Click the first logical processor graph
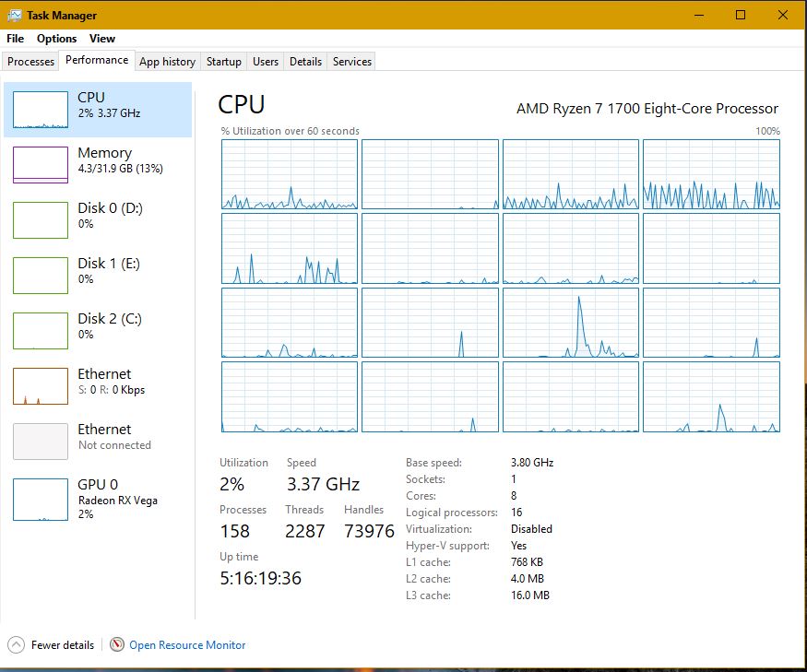The width and height of the screenshot is (807, 672). pos(290,174)
